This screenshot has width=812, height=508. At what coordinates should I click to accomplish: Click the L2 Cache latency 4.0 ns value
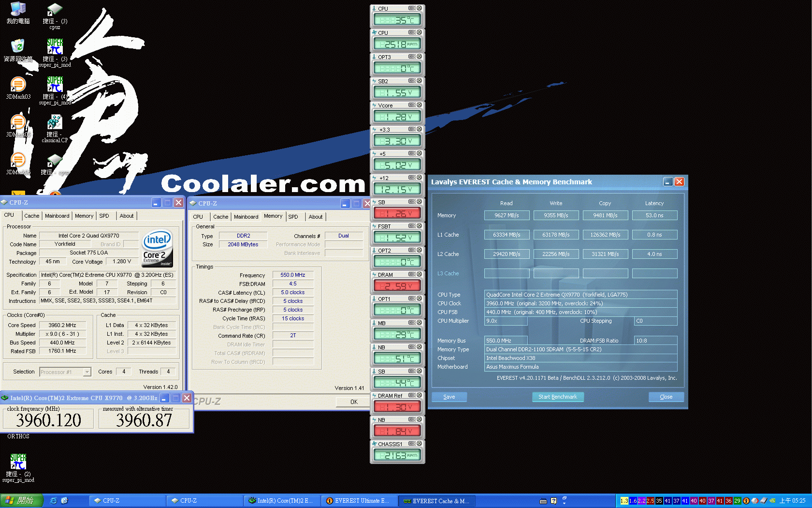pos(654,254)
